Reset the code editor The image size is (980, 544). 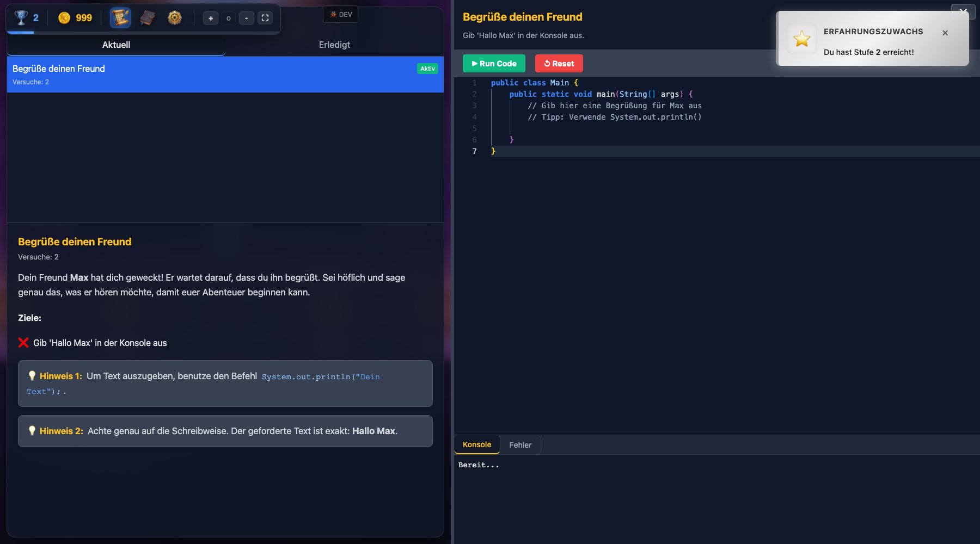[559, 63]
